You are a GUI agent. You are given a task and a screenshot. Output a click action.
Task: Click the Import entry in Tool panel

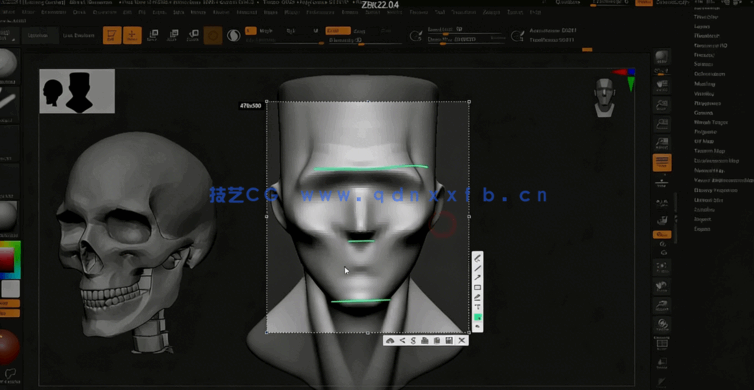point(703,219)
